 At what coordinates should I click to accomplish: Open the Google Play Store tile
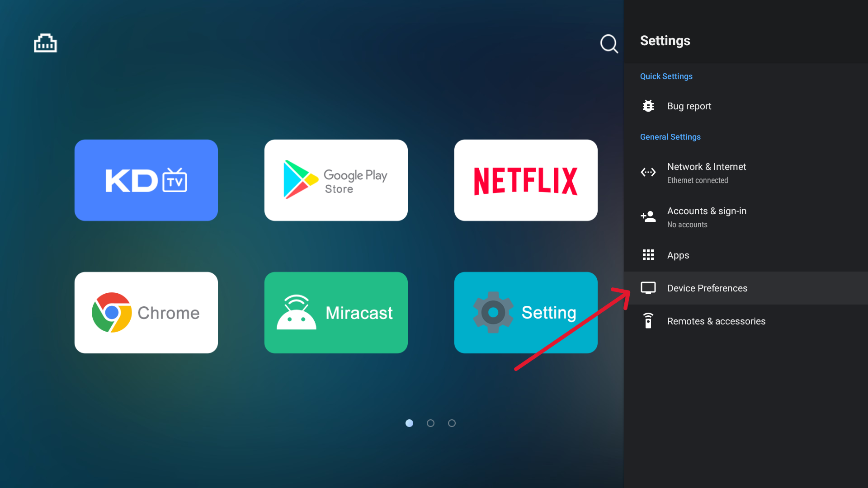pos(336,180)
